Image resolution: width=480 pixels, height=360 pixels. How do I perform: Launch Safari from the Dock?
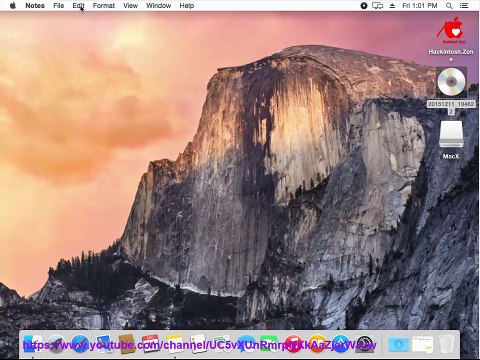[80, 344]
